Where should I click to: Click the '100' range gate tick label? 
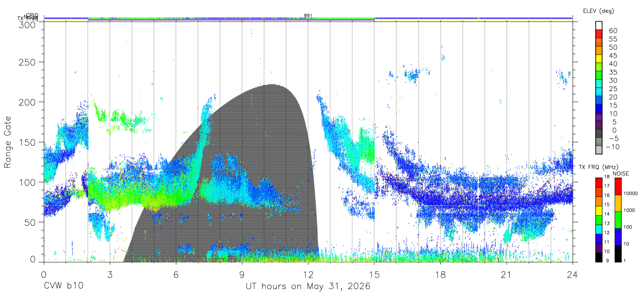point(27,182)
